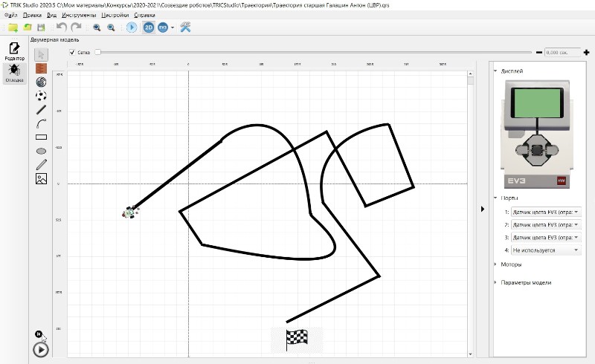Screen dimensions: 595x364
Task: Select the brick wall tool
Action: click(42, 68)
